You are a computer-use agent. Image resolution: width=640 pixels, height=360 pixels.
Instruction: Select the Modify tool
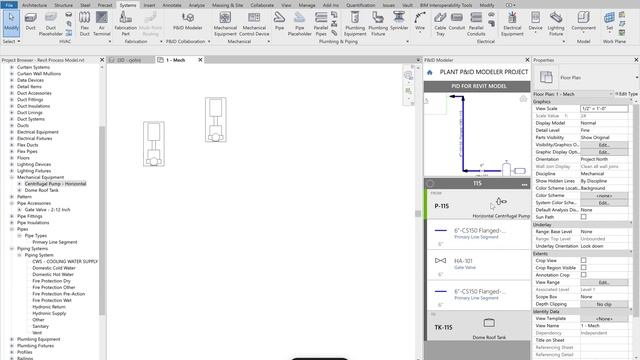click(11, 22)
